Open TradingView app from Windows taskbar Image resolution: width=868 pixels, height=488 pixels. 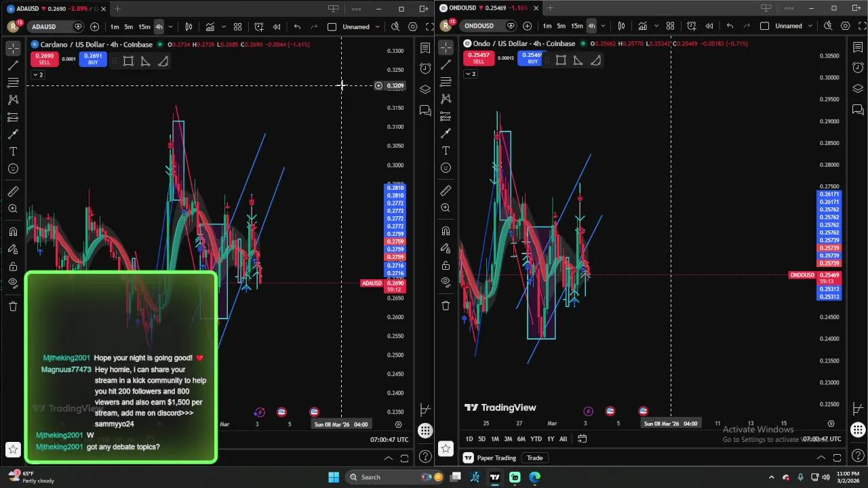(495, 477)
